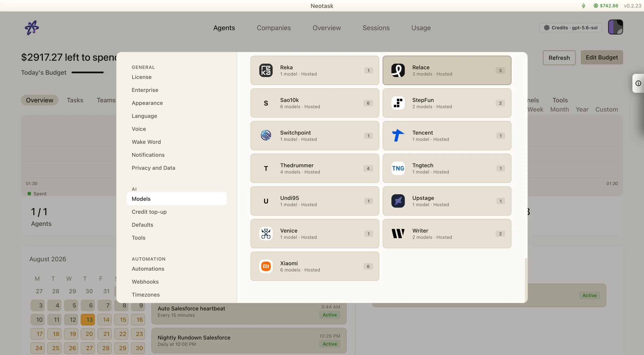Open the Credits gpt-5.6-sol model selector
Image resolution: width=644 pixels, height=355 pixels.
[x=570, y=28]
